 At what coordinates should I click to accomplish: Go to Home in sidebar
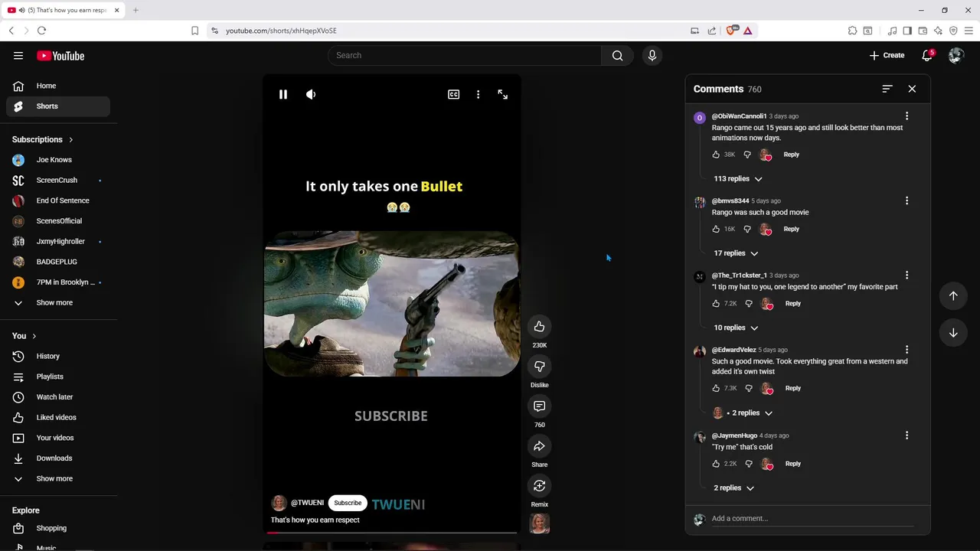coord(58,86)
